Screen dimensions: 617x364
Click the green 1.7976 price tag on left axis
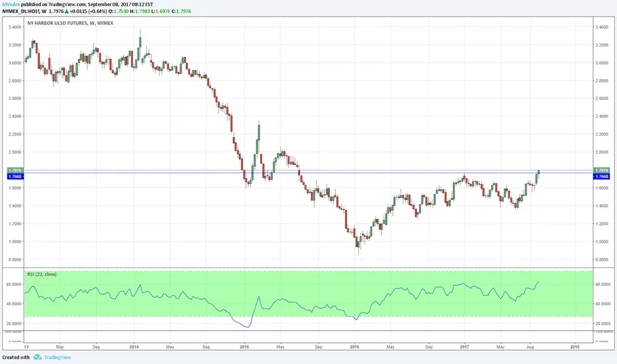[16, 170]
